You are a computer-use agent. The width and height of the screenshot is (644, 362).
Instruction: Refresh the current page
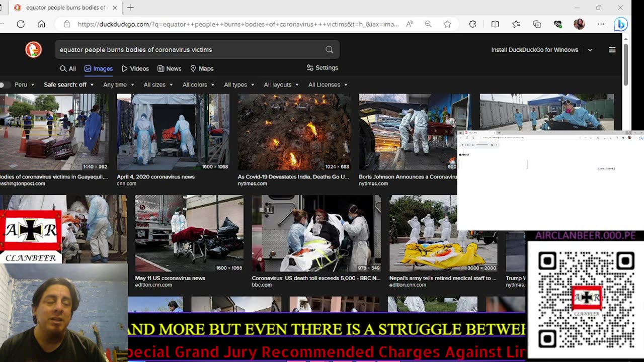tap(21, 24)
